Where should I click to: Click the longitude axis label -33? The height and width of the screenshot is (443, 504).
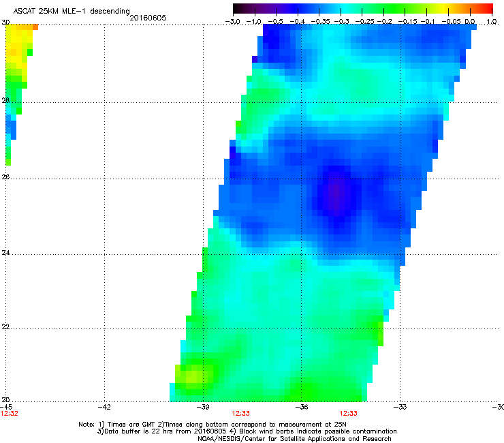[x=400, y=407]
